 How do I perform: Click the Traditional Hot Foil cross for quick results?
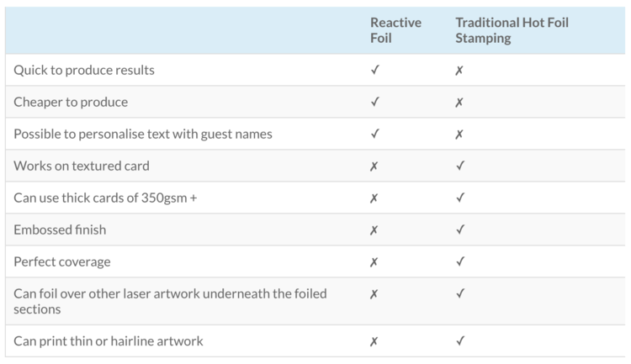[x=459, y=71]
